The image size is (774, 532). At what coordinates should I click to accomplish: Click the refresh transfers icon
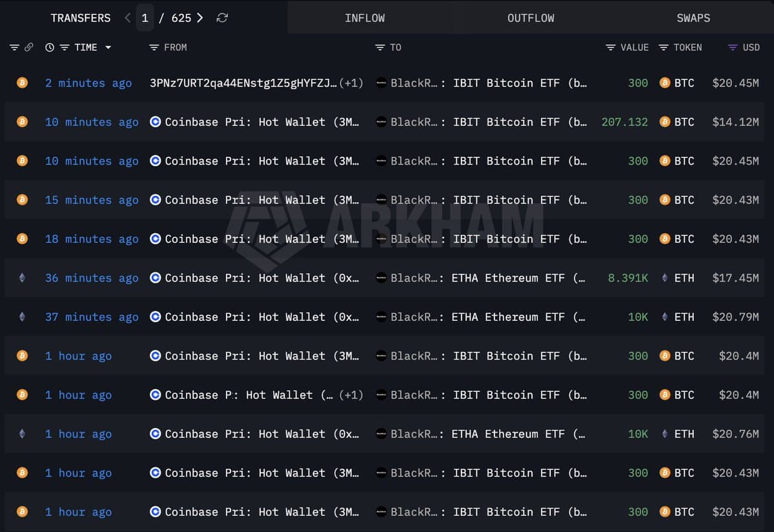pyautogui.click(x=222, y=18)
